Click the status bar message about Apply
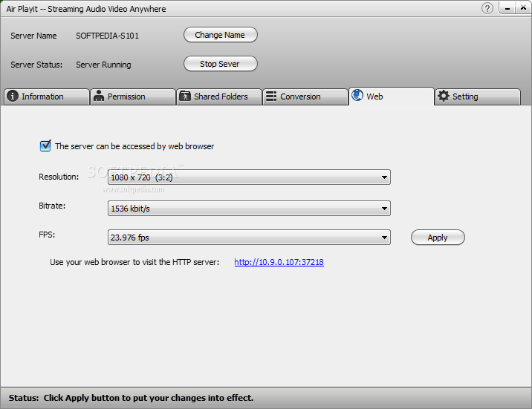The image size is (532, 409). coord(132,398)
